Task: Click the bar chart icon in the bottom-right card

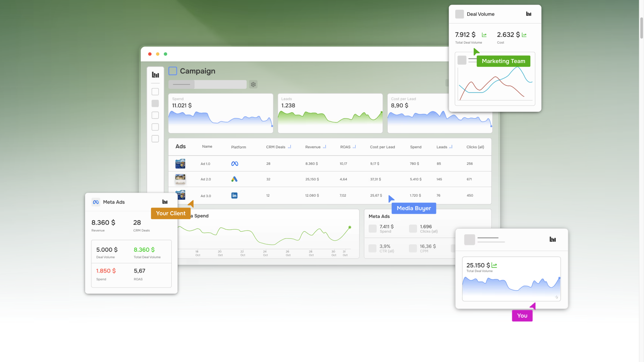Action: pos(553,240)
